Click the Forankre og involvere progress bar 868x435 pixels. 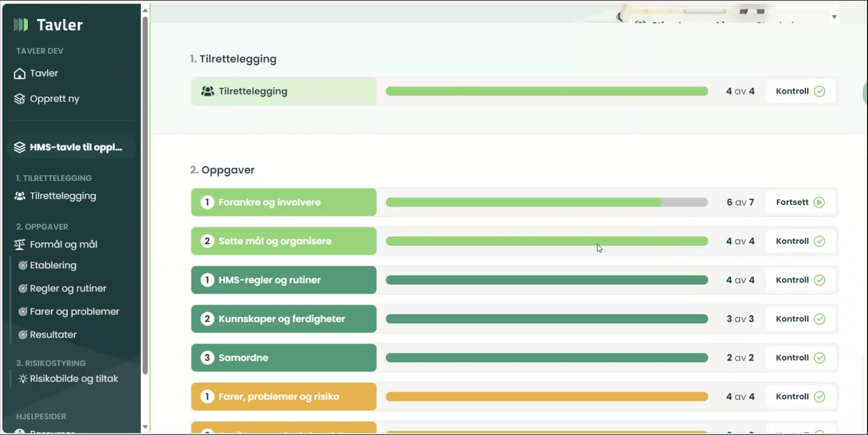[x=546, y=202]
